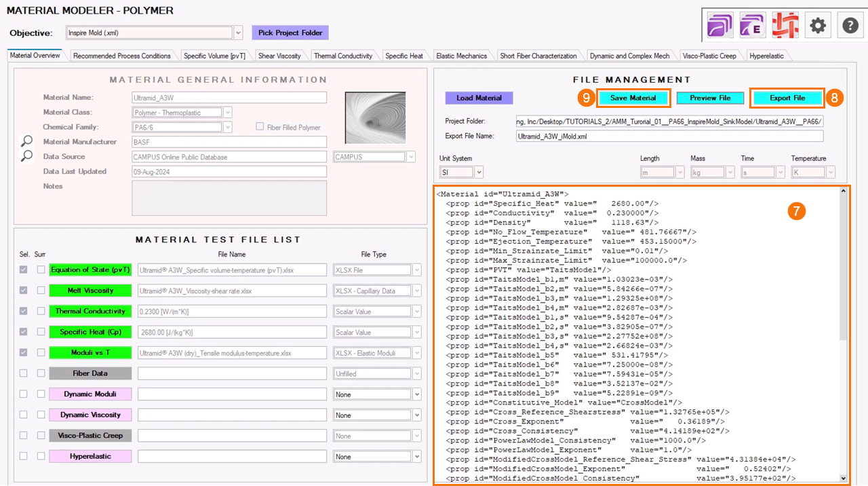This screenshot has height=486, width=868.
Task: Check the Sel. box for Hyperelastic
Action: pyautogui.click(x=24, y=457)
